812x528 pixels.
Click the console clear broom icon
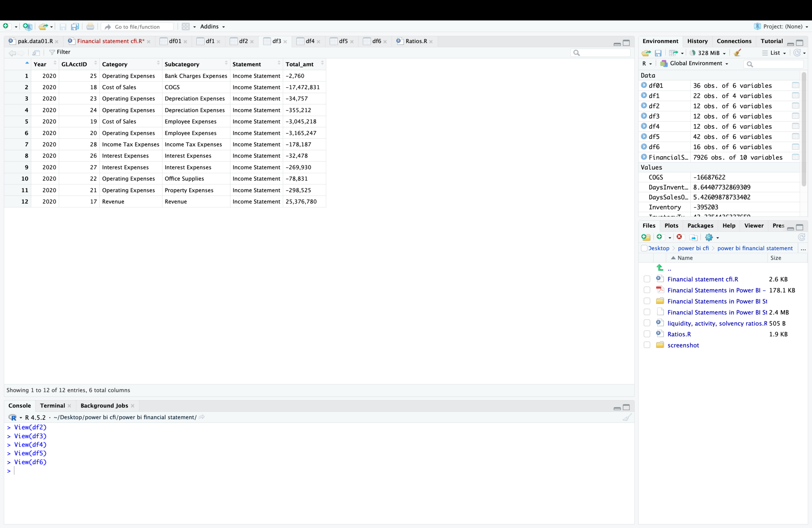point(627,417)
